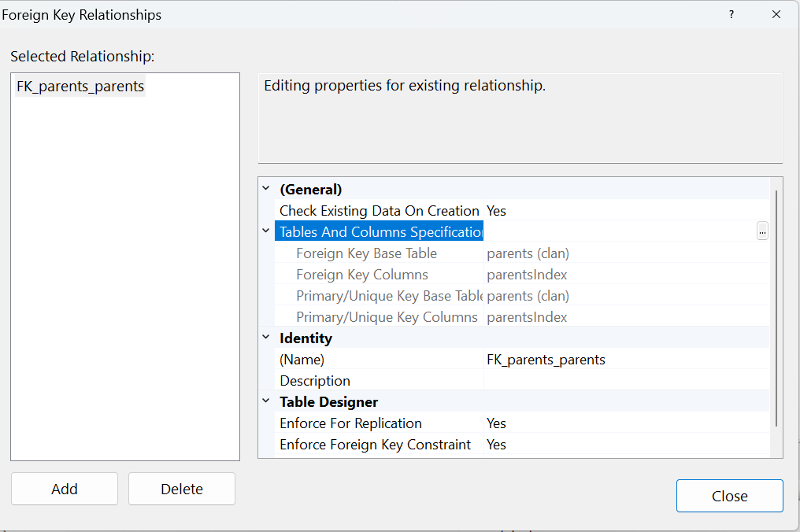800x532 pixels.
Task: Collapse the (General) category
Action: coord(266,189)
